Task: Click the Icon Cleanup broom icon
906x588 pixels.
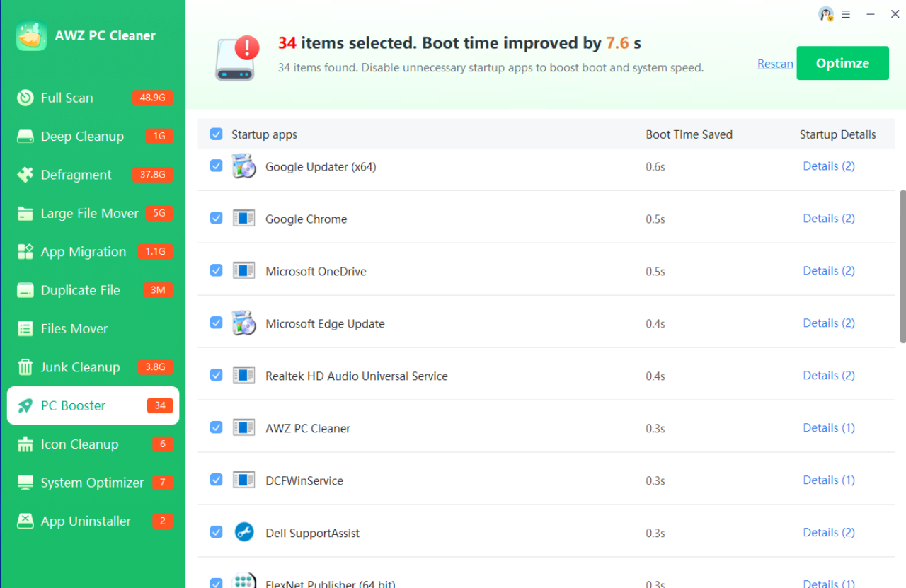Action: click(x=25, y=444)
